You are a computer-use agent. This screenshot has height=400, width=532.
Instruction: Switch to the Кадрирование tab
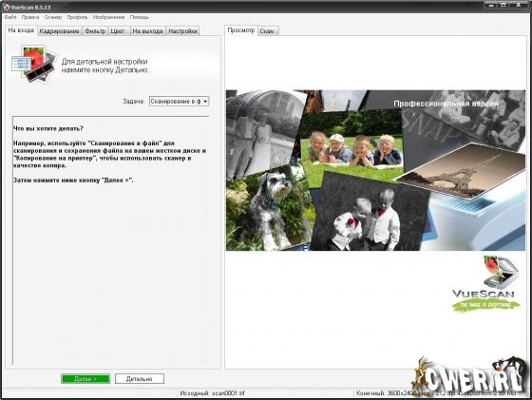[x=59, y=30]
